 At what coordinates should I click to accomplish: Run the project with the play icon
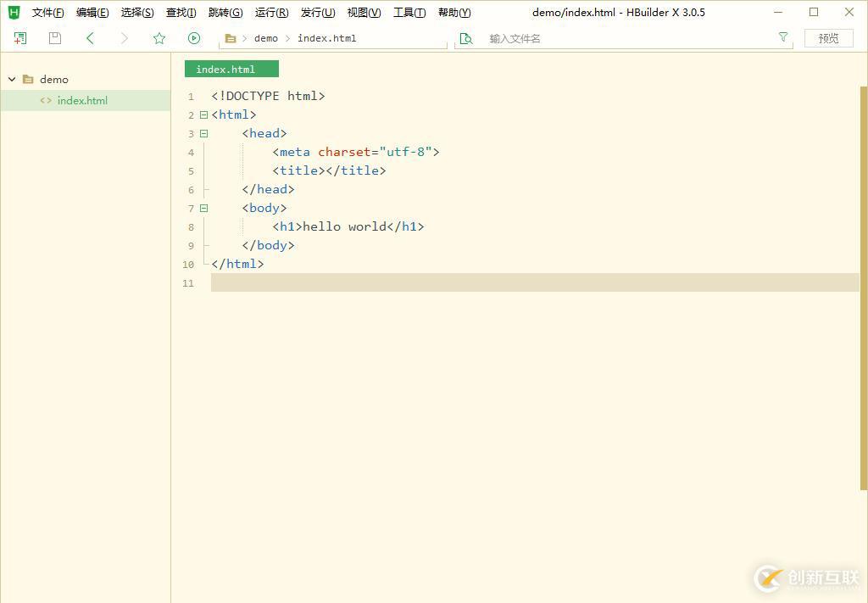pyautogui.click(x=194, y=38)
